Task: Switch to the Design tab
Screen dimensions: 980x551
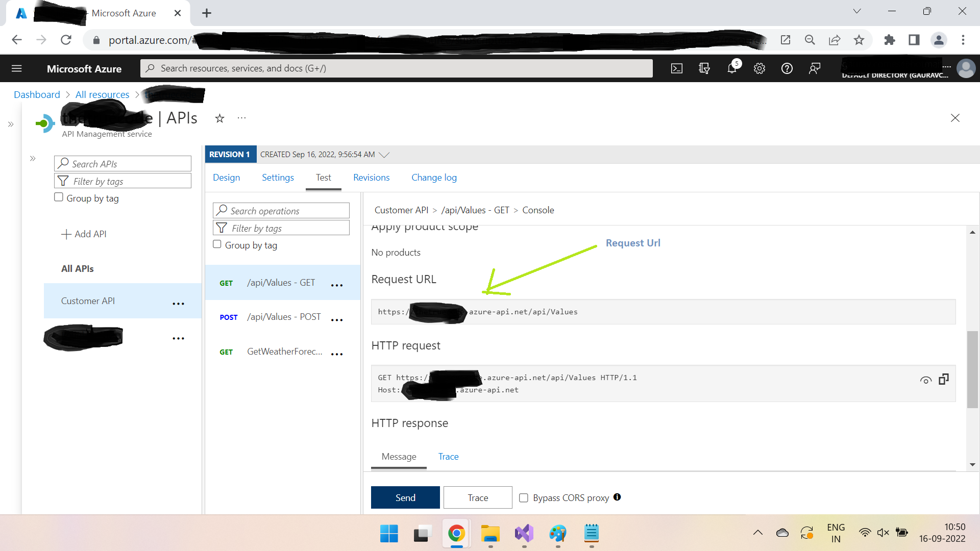Action: point(226,178)
